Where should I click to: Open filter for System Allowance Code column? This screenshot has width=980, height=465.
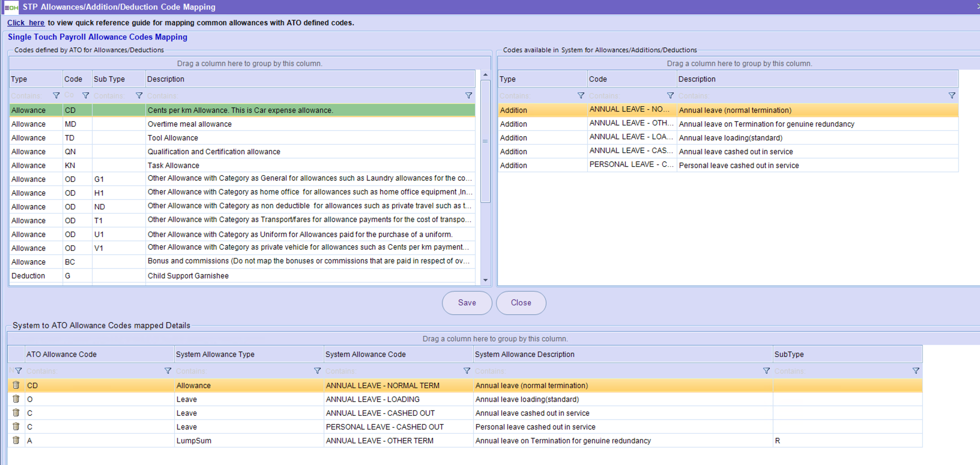pos(467,371)
